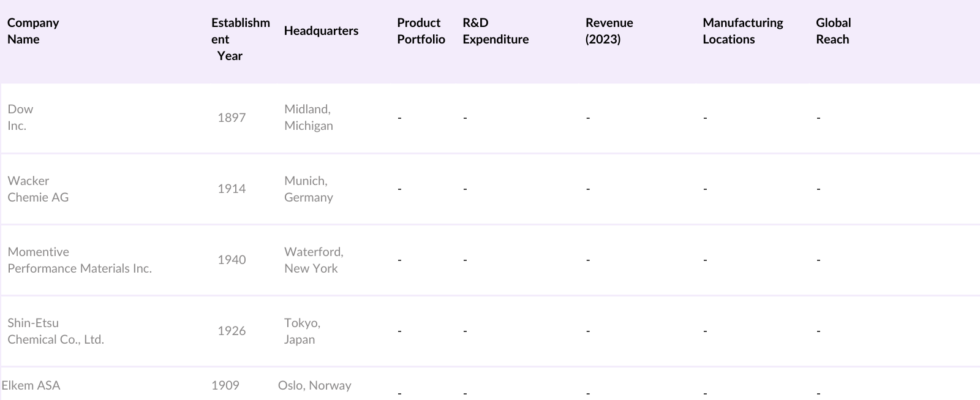Screen dimensions: 980x400
Task: Select the Oslo, Norway headquarters cell
Action: [x=314, y=385]
